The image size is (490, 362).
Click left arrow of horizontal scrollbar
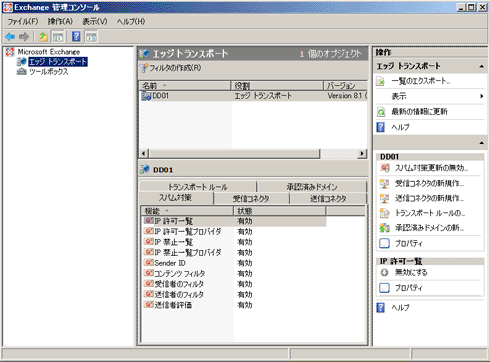click(x=144, y=154)
